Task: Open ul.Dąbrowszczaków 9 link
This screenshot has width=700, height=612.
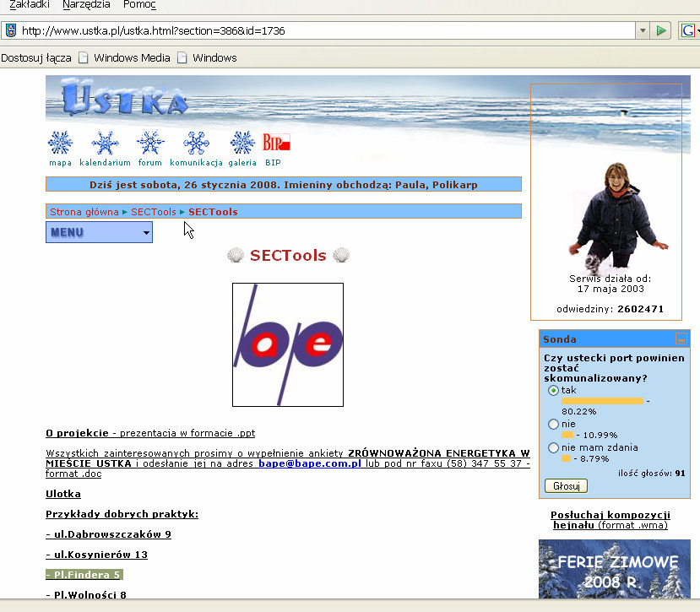Action: [108, 534]
